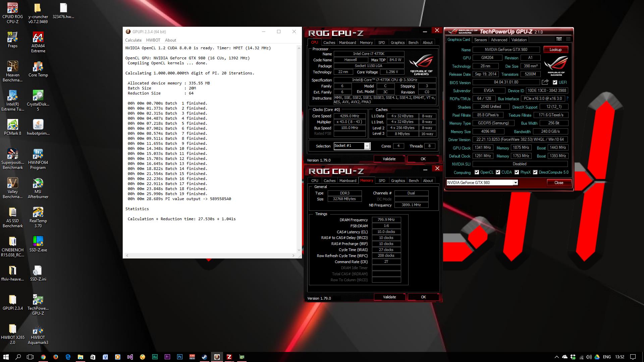Click Validate in the CPU-Z processor window
Viewport: 644px width, 362px height.
click(389, 159)
